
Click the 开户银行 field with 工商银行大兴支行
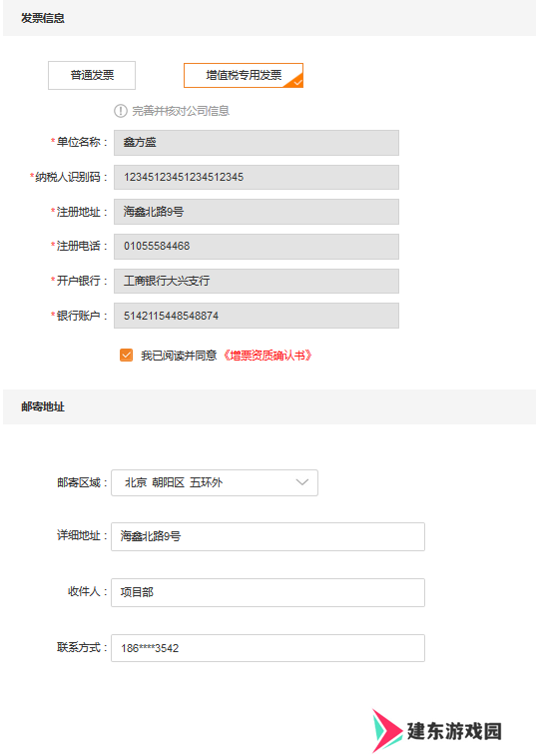(257, 281)
